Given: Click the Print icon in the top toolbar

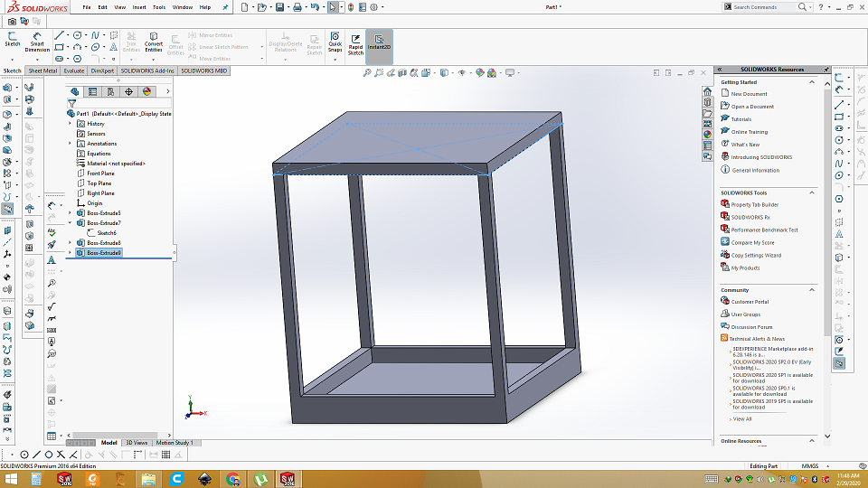Looking at the screenshot, I should point(297,7).
